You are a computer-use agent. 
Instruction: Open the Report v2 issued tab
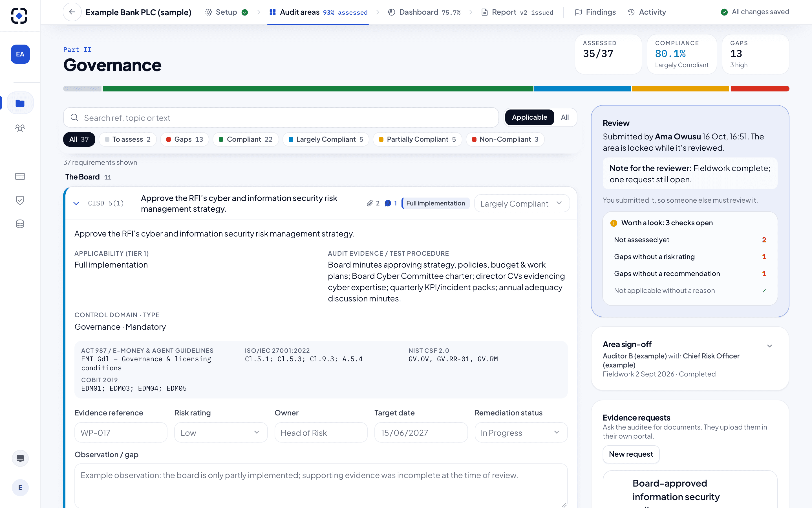point(517,12)
